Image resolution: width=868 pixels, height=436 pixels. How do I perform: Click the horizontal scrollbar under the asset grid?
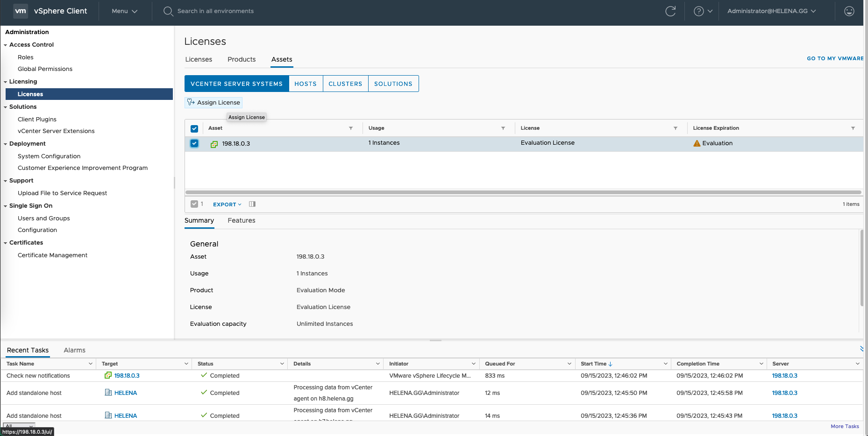tap(523, 192)
